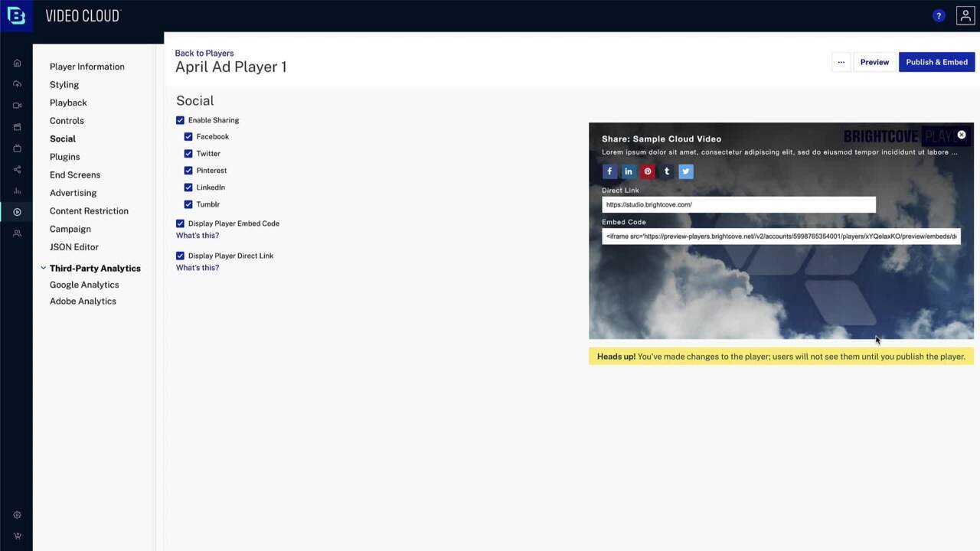The image size is (980, 551).
Task: Click the Share: Sample Cloud Video heading
Action: coord(661,139)
